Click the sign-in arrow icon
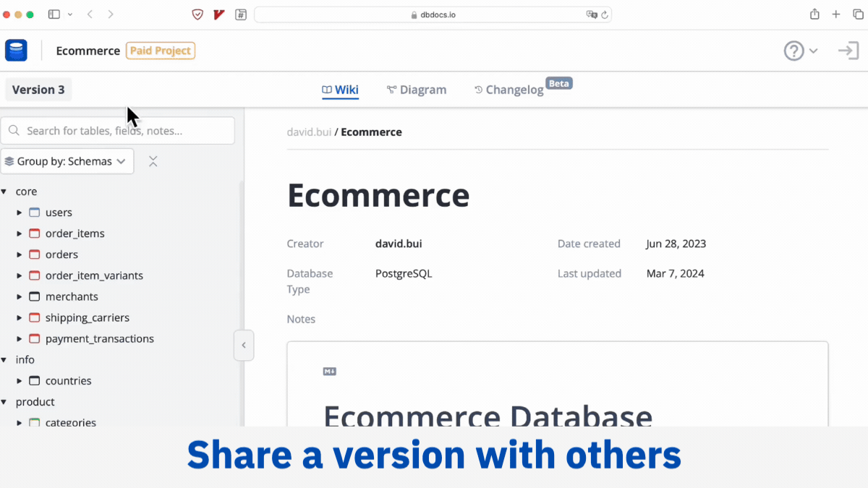Screen dimensions: 868x488 [x=848, y=51]
